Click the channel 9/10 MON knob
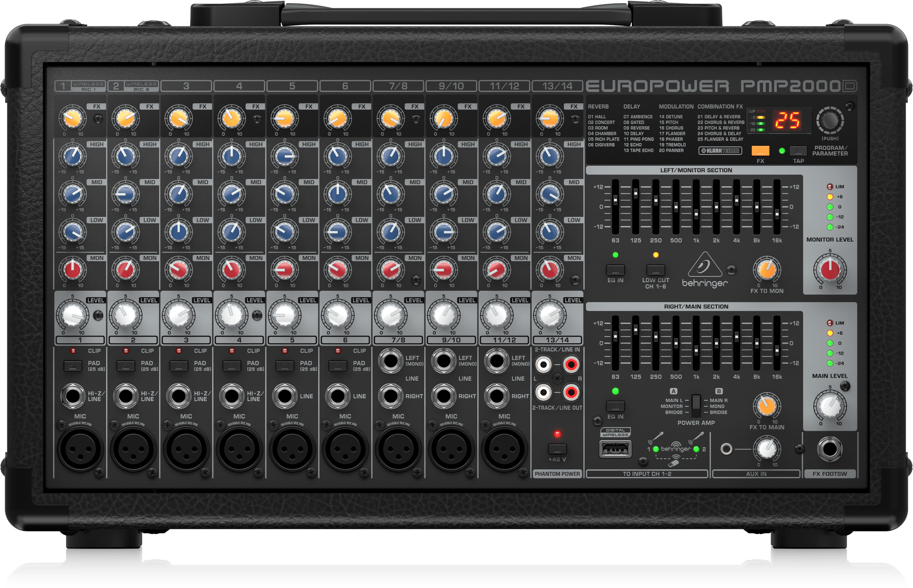The image size is (913, 588). coord(444,270)
